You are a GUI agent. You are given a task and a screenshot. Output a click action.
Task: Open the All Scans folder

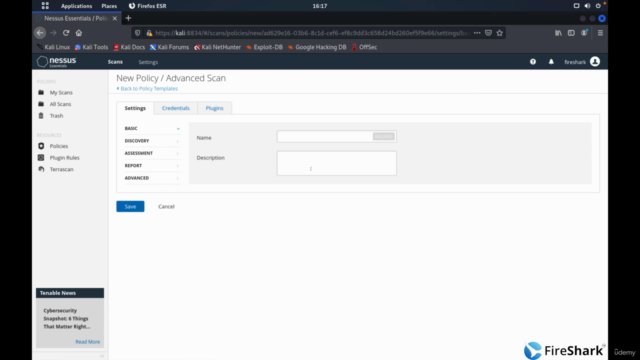tap(60, 104)
